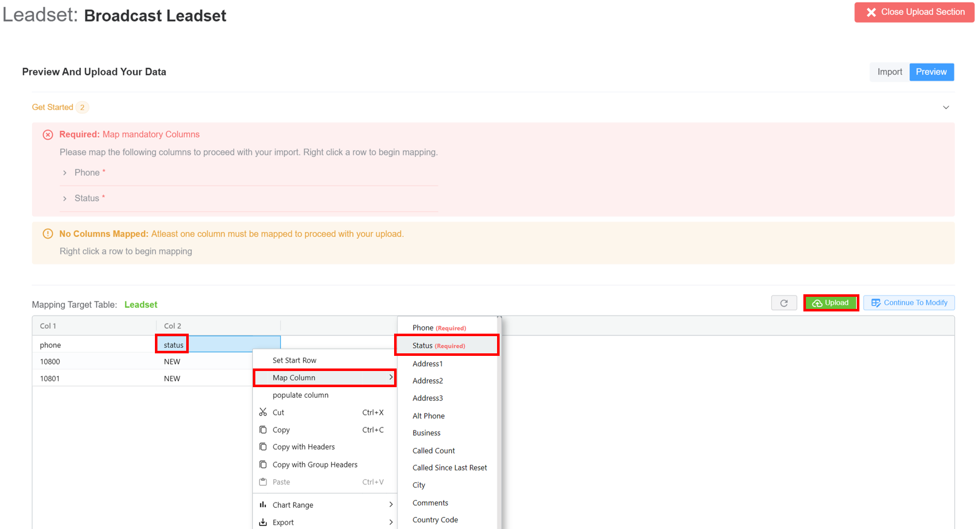The image size is (980, 529).
Task: Collapse the Get Started section chevron
Action: pyautogui.click(x=946, y=108)
